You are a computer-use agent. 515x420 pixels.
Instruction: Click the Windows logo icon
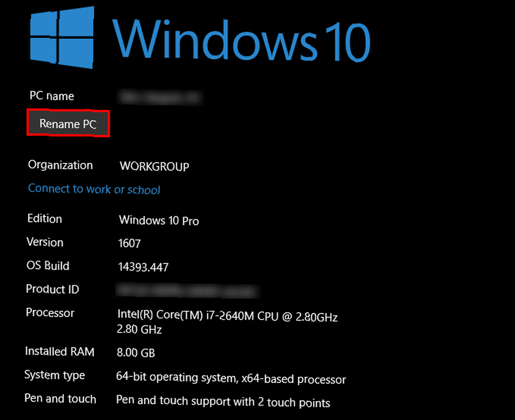coord(62,37)
